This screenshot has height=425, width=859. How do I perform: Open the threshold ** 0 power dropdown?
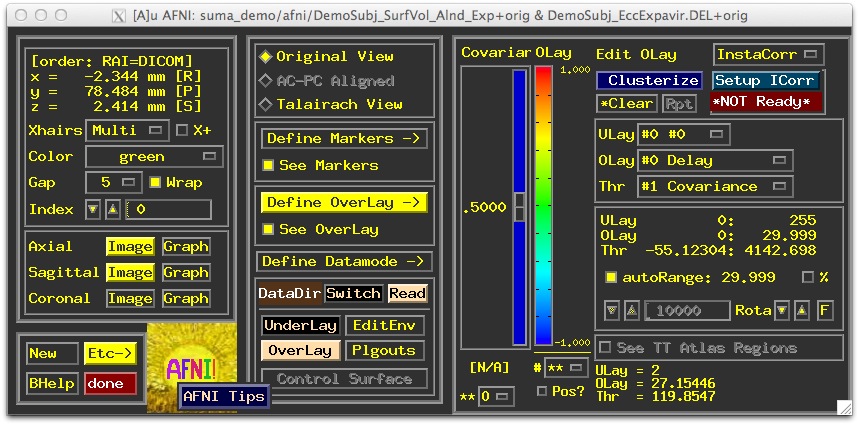point(495,397)
